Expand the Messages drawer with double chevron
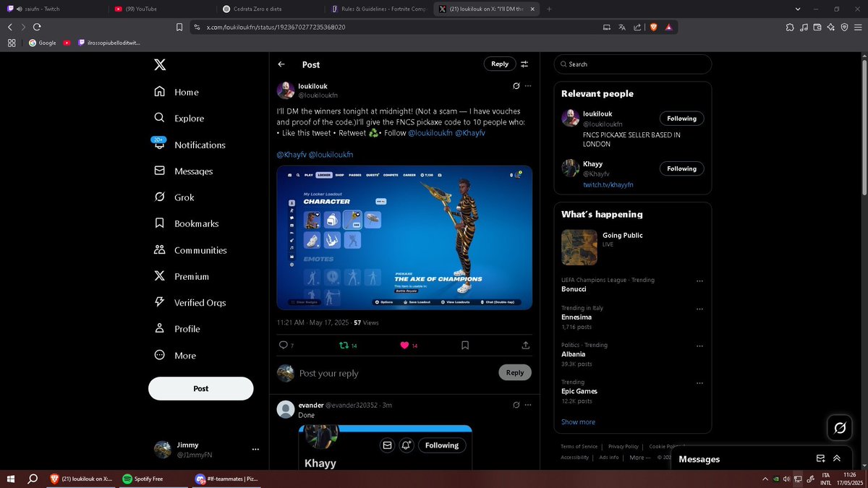This screenshot has width=868, height=488. [x=837, y=458]
